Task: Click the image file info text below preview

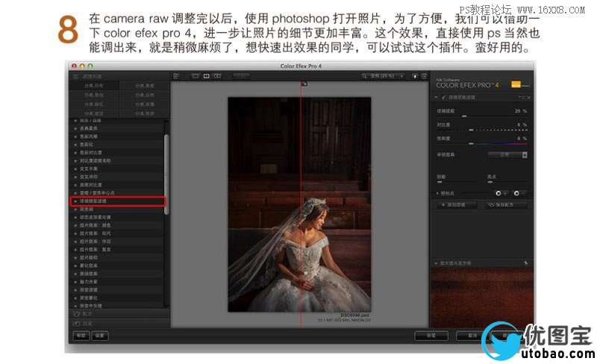Action: [344, 318]
